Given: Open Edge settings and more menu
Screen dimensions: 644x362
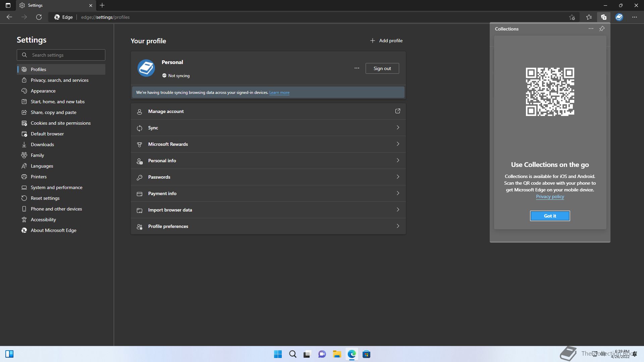Looking at the screenshot, I should coord(634,17).
